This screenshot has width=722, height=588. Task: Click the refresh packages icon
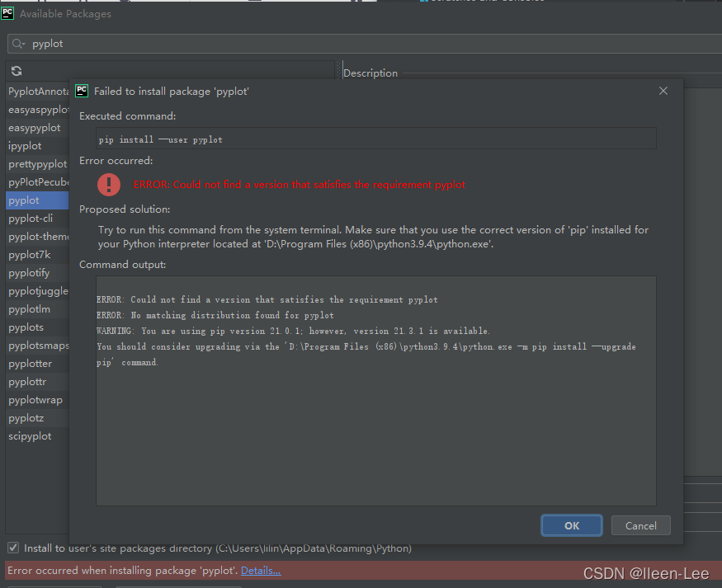tap(15, 71)
